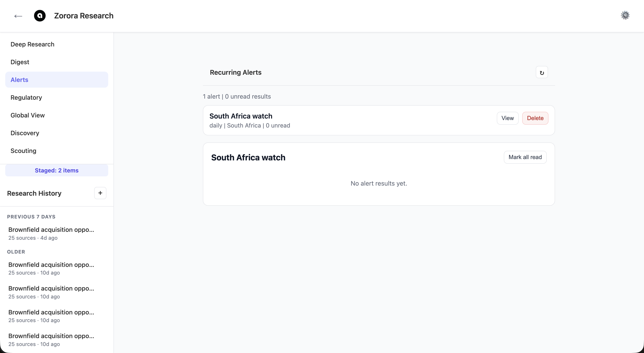This screenshot has width=644, height=353.
Task: Add new research with plus icon
Action: point(100,193)
